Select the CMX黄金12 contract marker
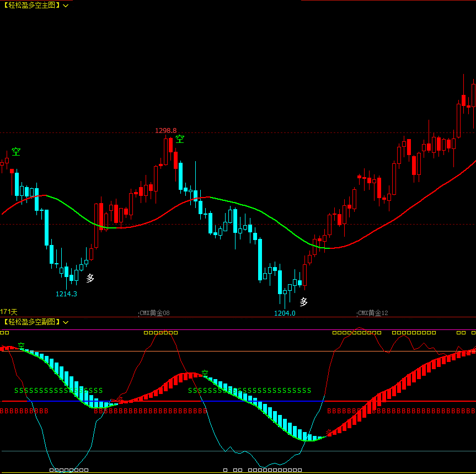476x474 pixels. [373, 313]
